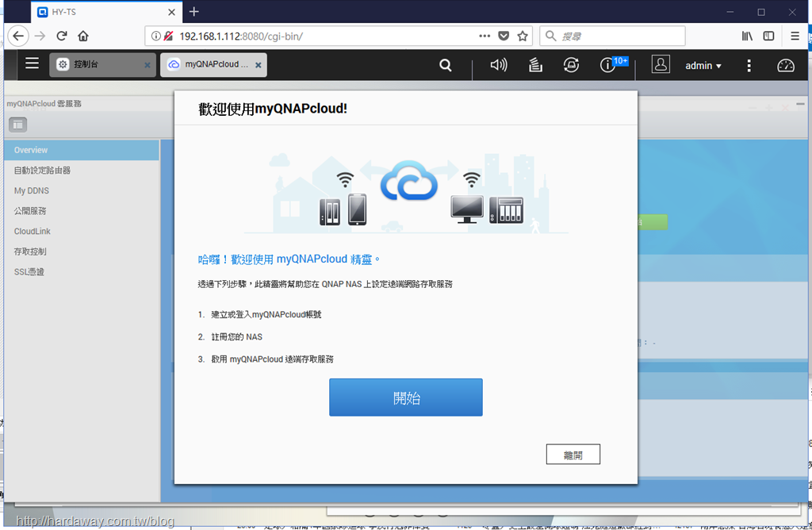Select 公開服務 in the sidebar
Image resolution: width=812 pixels, height=530 pixels.
[82, 211]
